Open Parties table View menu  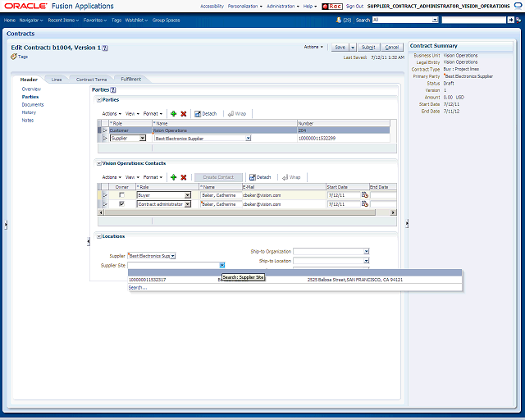(x=132, y=113)
